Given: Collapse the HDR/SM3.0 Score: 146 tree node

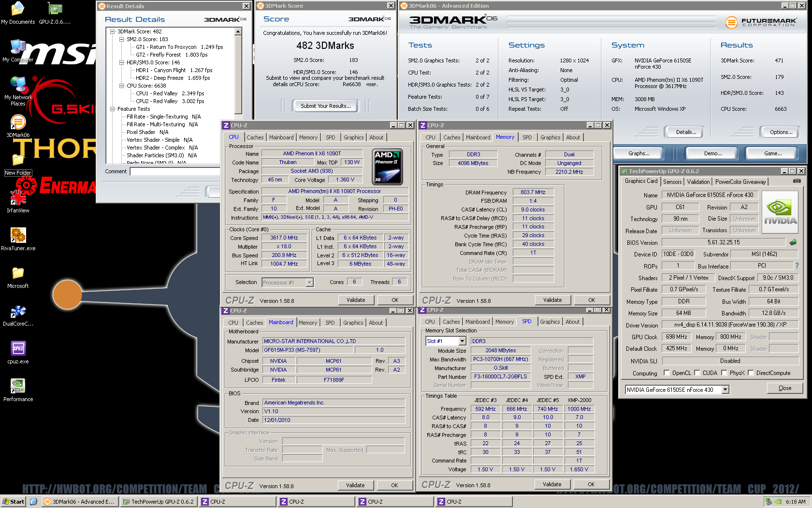Looking at the screenshot, I should tap(122, 62).
